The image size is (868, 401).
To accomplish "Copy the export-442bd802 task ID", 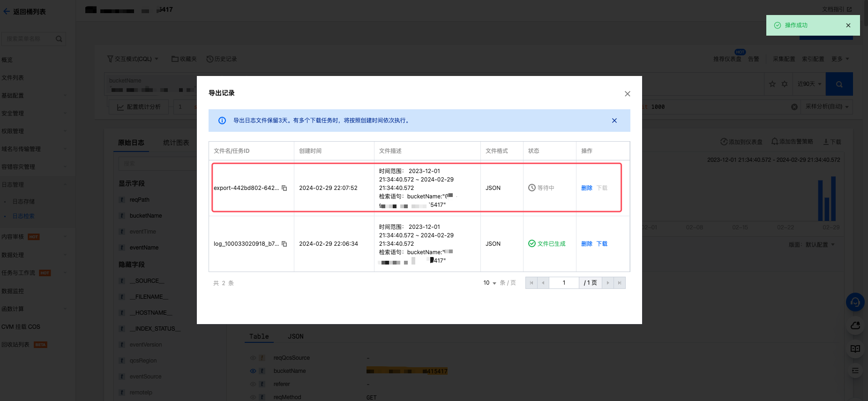I will point(284,188).
